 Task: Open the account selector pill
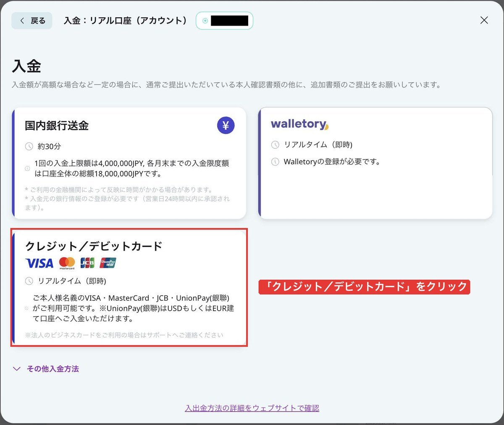click(x=225, y=21)
